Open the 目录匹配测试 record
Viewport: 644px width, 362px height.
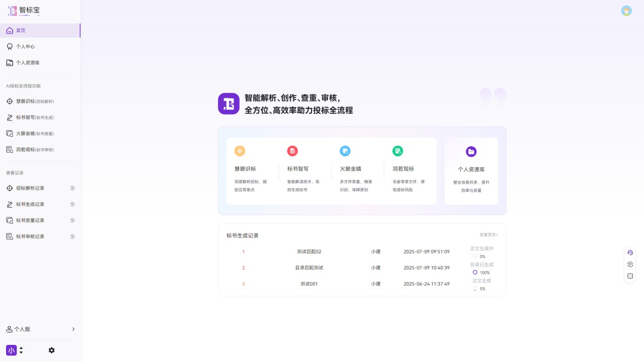point(308,267)
